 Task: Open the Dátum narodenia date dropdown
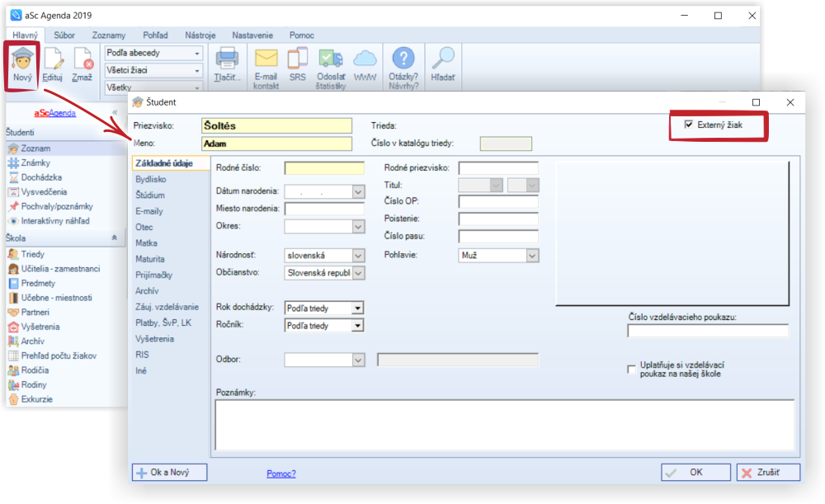pos(358,191)
